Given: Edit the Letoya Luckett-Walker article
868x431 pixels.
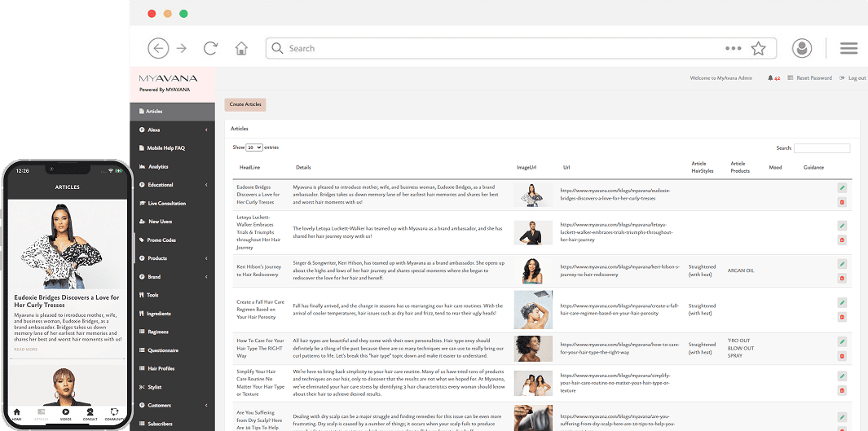Looking at the screenshot, I should click(842, 226).
